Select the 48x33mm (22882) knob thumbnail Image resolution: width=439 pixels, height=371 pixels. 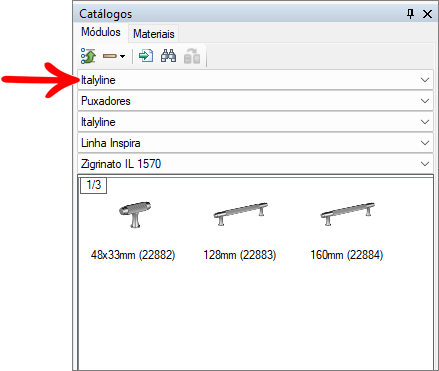click(135, 214)
